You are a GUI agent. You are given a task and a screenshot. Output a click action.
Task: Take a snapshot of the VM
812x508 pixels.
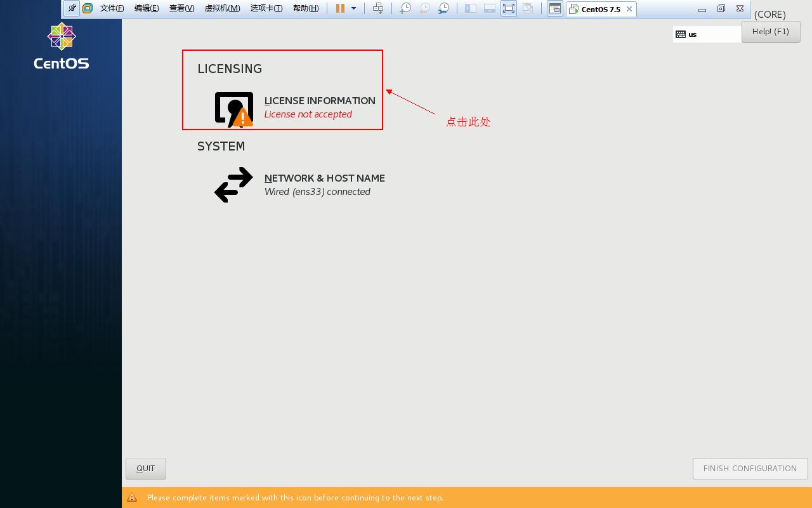pyautogui.click(x=405, y=8)
